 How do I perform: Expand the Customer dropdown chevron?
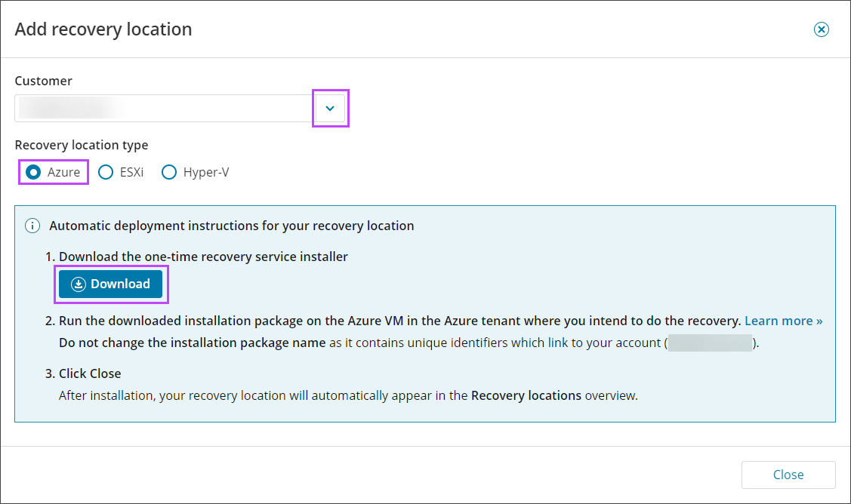click(330, 109)
